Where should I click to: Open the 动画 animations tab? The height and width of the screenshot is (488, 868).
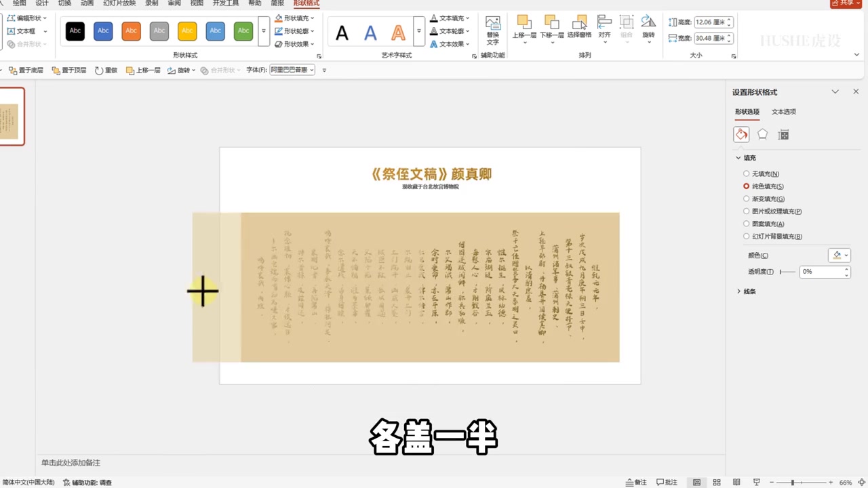87,3
